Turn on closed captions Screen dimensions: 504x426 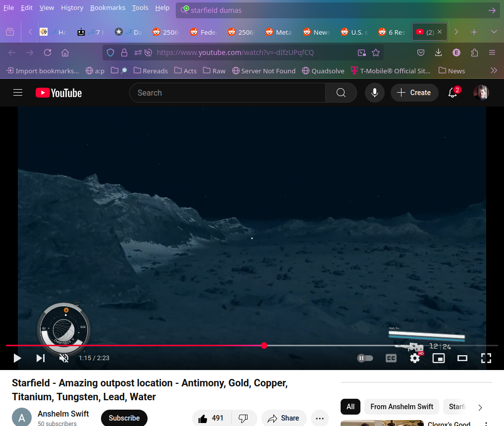[x=391, y=358]
